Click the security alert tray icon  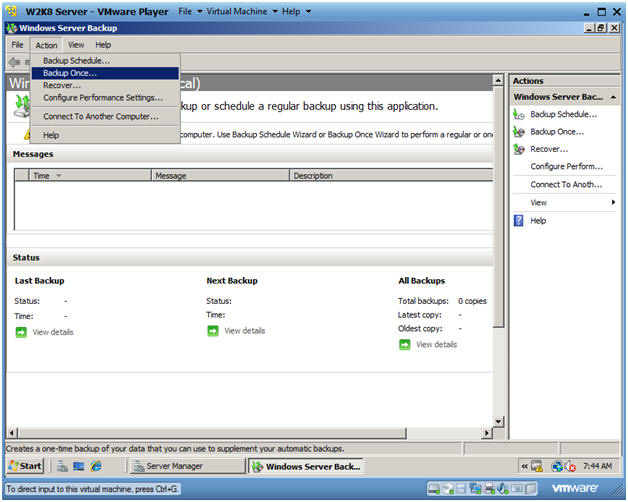[x=537, y=466]
